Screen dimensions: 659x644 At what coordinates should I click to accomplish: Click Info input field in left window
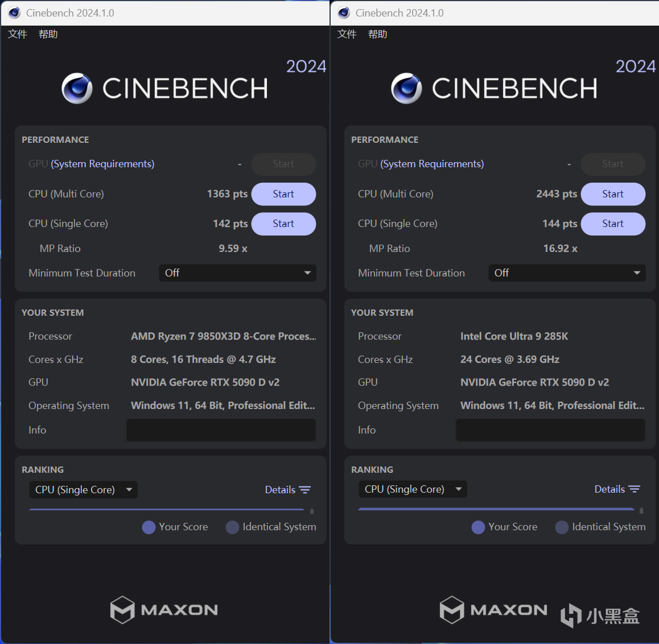coord(221,430)
